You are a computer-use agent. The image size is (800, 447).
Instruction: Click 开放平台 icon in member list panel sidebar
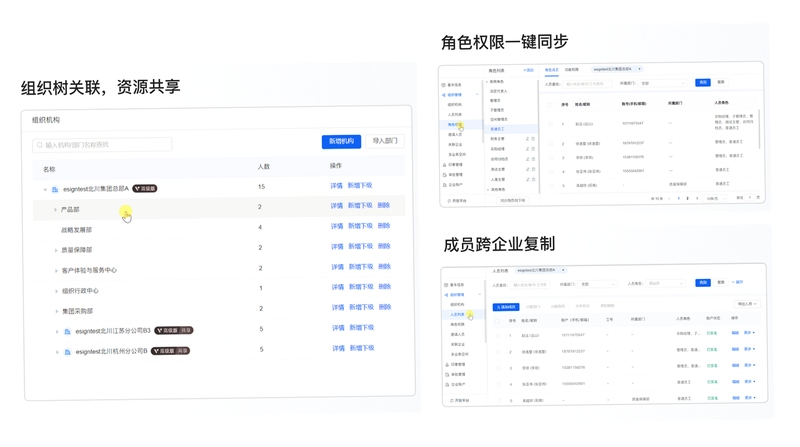click(452, 401)
